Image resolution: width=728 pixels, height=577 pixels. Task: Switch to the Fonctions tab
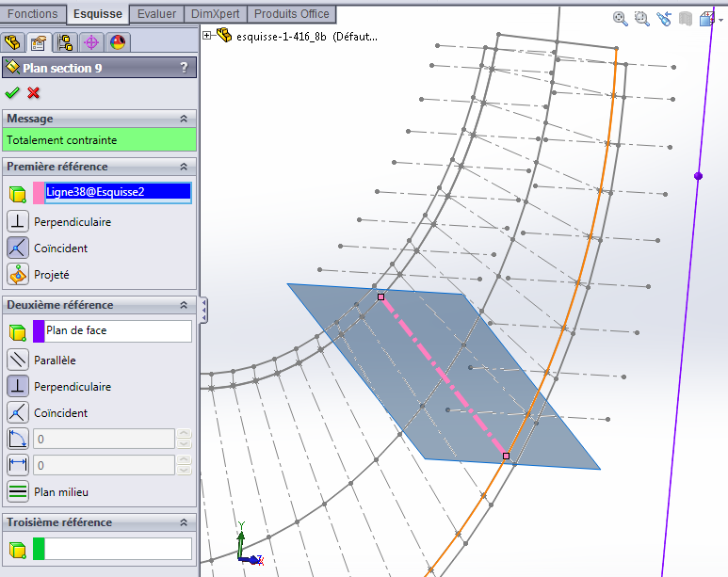click(x=33, y=14)
